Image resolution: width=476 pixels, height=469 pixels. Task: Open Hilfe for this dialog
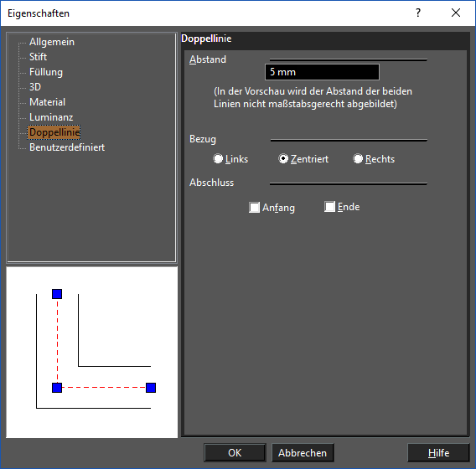click(x=438, y=453)
